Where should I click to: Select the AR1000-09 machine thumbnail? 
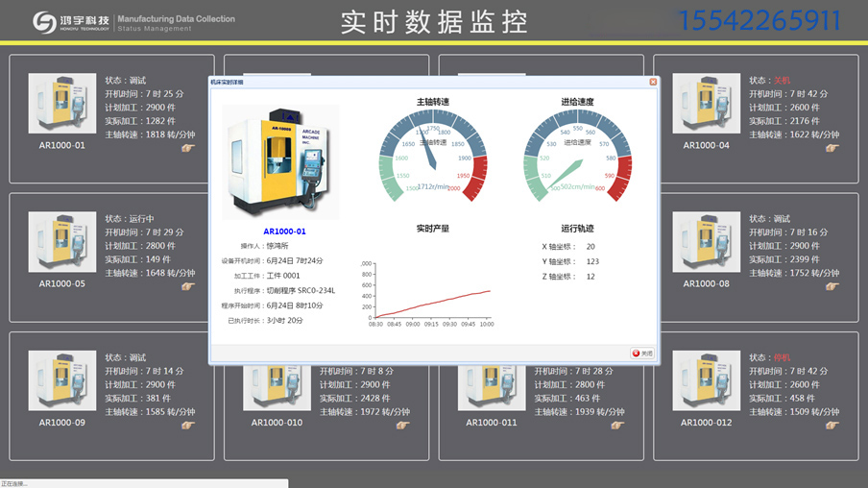61,380
